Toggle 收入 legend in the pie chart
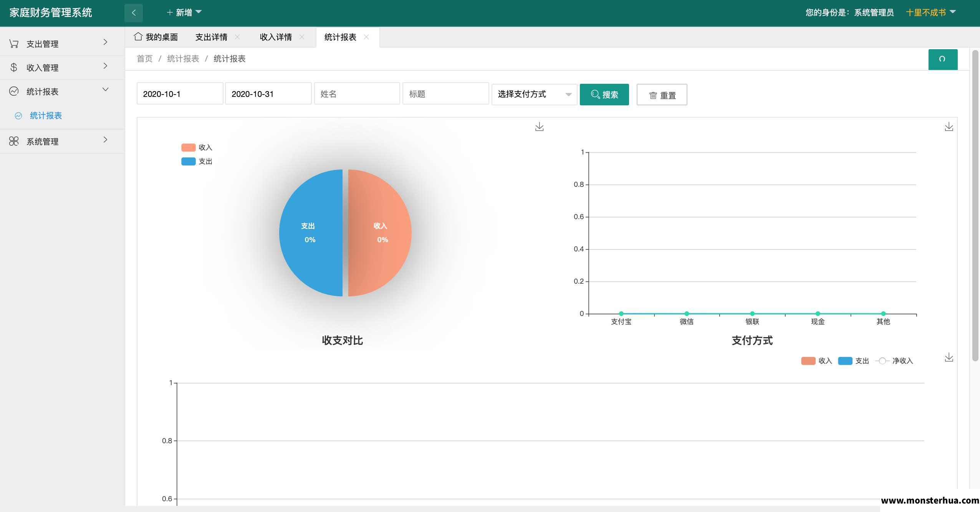This screenshot has width=980, height=512. [x=197, y=148]
